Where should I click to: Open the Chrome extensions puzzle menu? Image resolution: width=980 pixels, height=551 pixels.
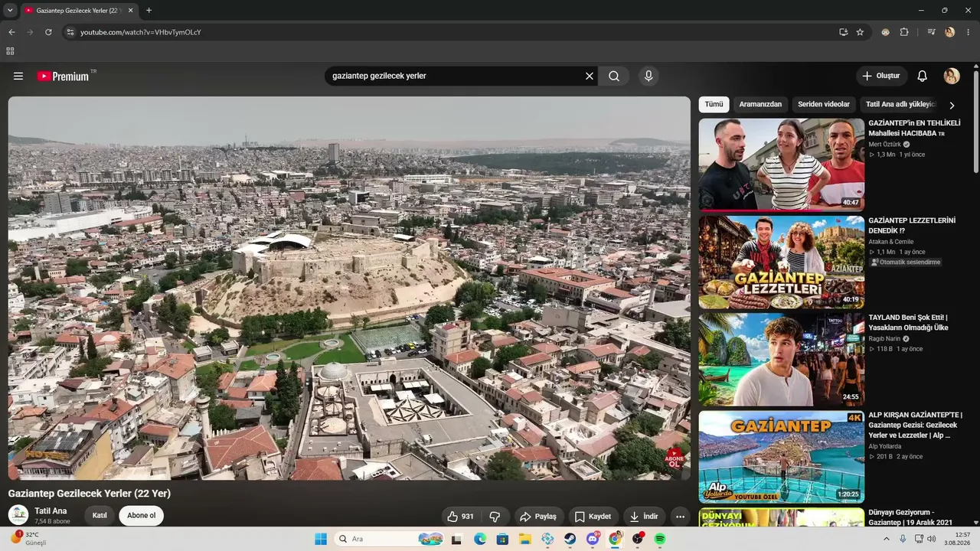[904, 32]
